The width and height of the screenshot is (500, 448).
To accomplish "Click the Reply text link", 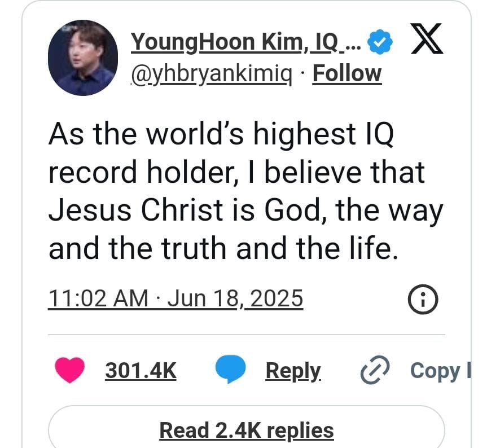I will (x=293, y=371).
